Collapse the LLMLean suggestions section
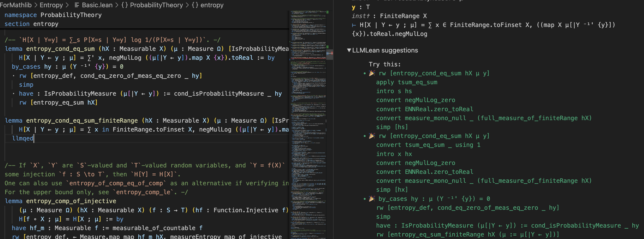 (349, 50)
